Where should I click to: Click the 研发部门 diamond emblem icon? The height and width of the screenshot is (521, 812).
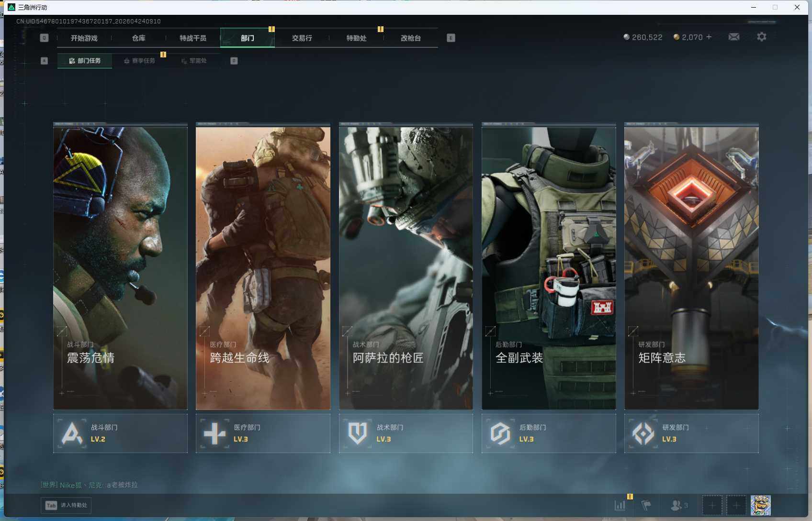643,433
